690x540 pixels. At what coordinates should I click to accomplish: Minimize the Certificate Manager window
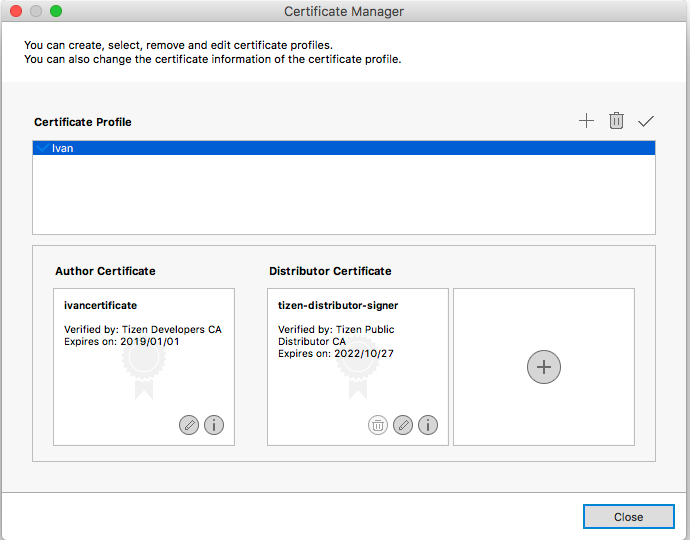[36, 11]
